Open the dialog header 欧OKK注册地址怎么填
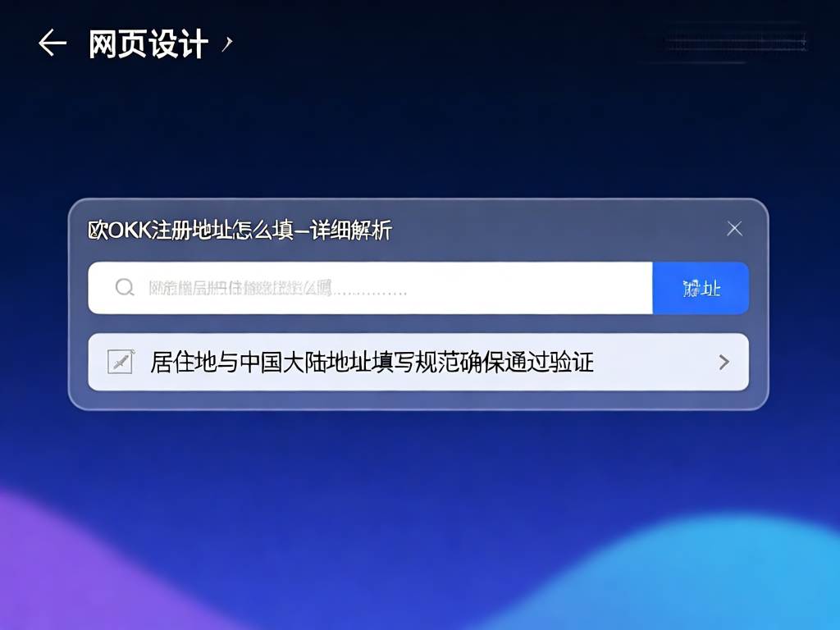This screenshot has width=840, height=630. (240, 231)
